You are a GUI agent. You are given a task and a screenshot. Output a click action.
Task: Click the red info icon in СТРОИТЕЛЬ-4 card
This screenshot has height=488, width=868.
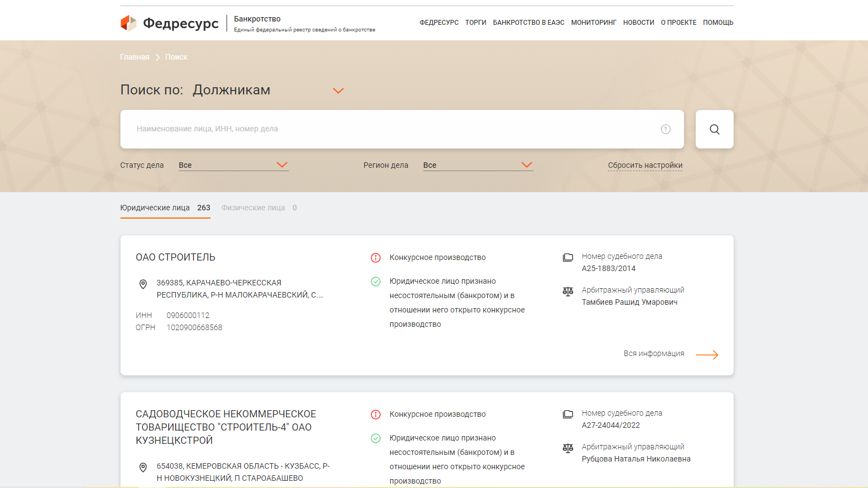[376, 415]
